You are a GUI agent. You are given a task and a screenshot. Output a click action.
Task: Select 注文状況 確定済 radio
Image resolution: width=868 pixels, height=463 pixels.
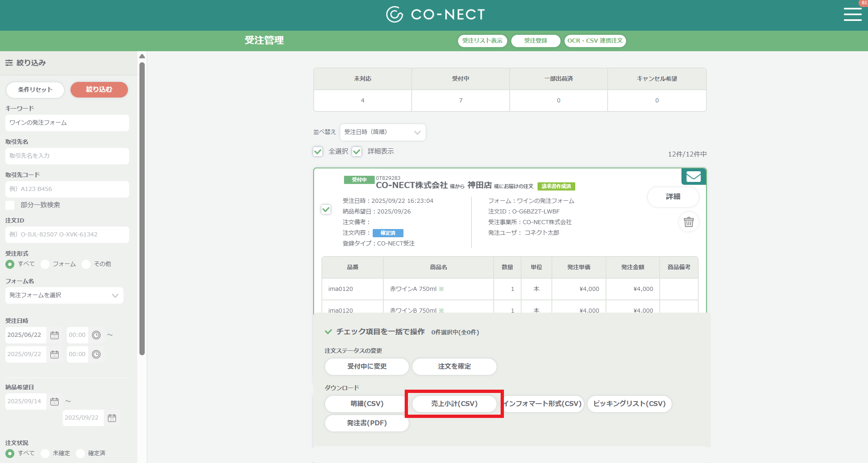[80, 454]
